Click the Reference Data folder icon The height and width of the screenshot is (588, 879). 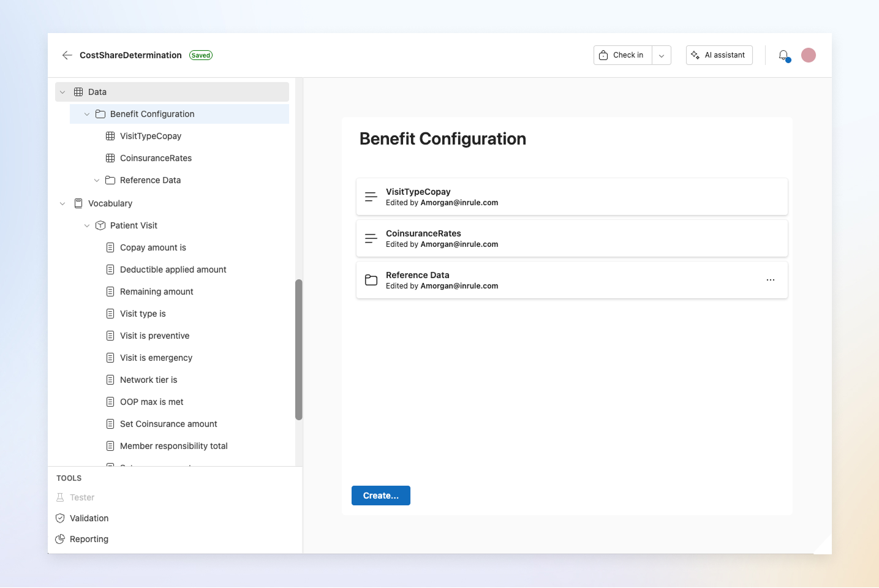coord(110,180)
